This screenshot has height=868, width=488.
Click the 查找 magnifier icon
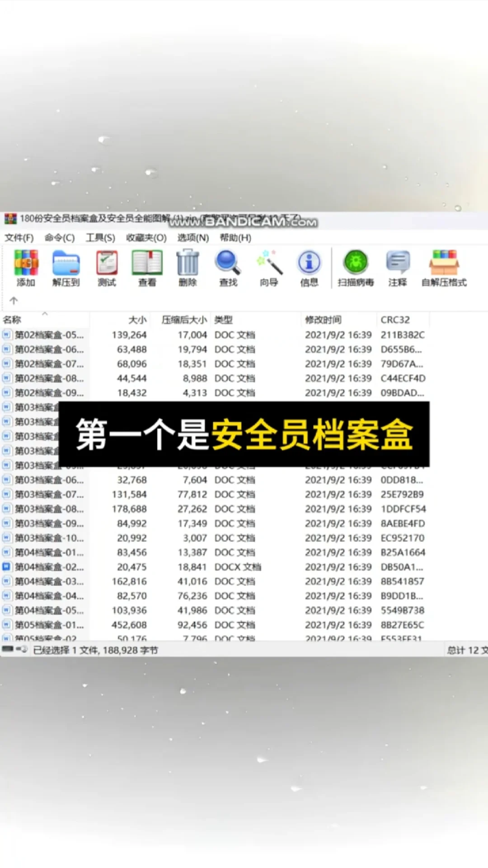(x=228, y=263)
